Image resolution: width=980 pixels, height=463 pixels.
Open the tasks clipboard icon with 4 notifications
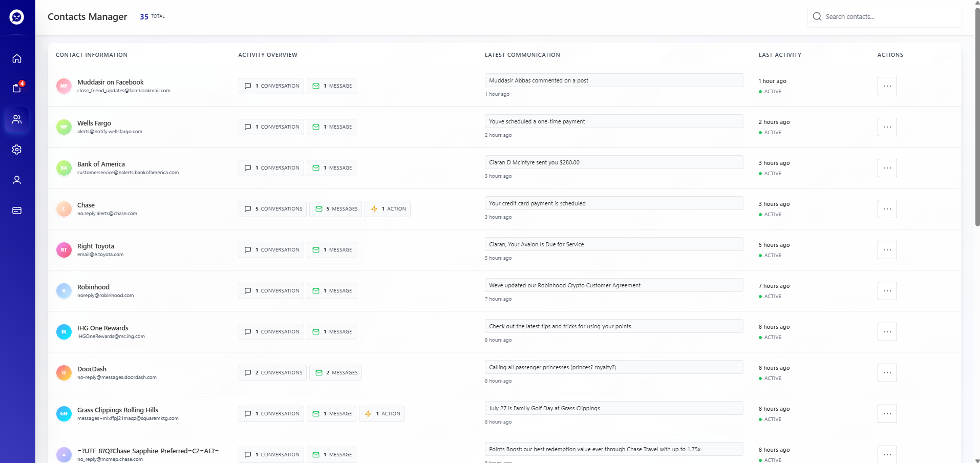click(x=17, y=88)
